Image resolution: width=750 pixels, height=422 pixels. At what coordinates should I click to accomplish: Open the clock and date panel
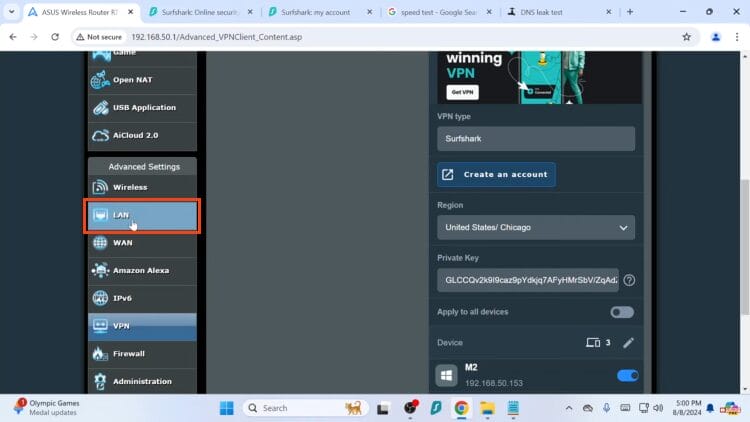pos(686,408)
